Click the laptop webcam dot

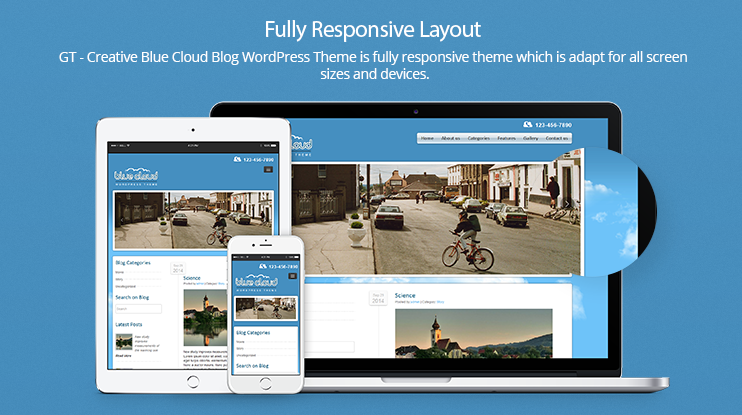[415, 112]
